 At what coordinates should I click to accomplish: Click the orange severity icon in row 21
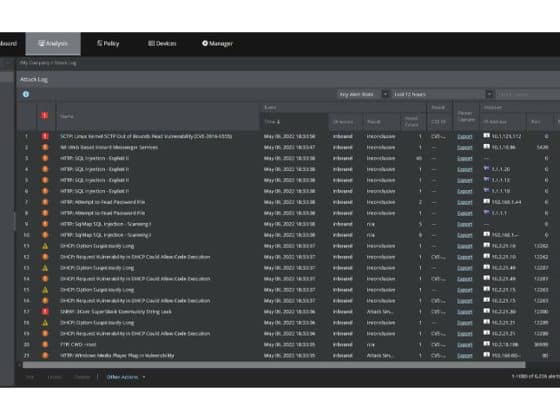coord(45,356)
